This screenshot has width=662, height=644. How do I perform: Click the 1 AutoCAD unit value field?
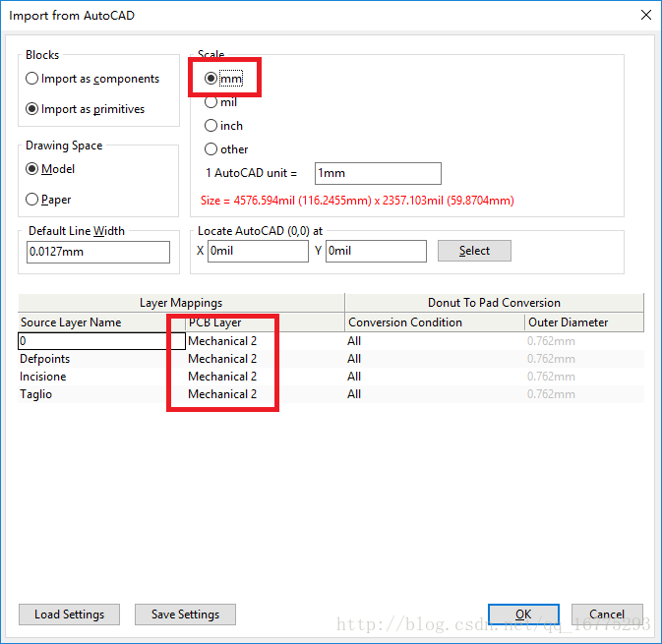coord(378,173)
